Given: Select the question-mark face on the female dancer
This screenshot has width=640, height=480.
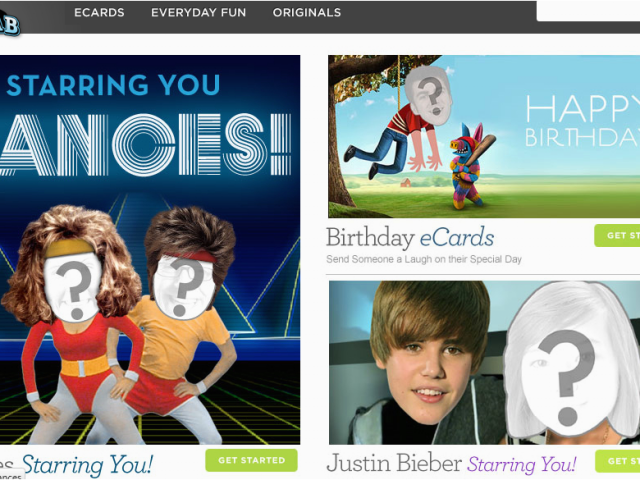Looking at the screenshot, I should click(73, 287).
